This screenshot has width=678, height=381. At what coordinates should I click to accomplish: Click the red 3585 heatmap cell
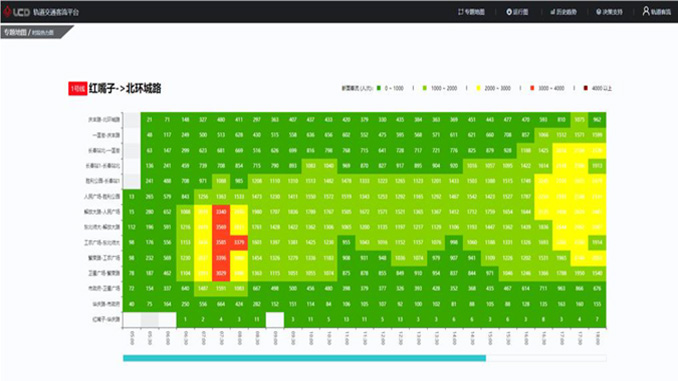[221, 243]
